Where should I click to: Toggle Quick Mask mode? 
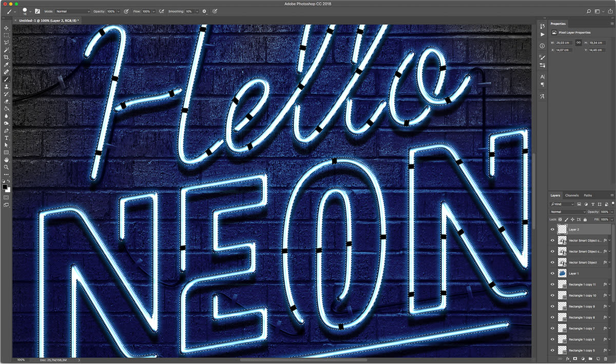pyautogui.click(x=6, y=197)
